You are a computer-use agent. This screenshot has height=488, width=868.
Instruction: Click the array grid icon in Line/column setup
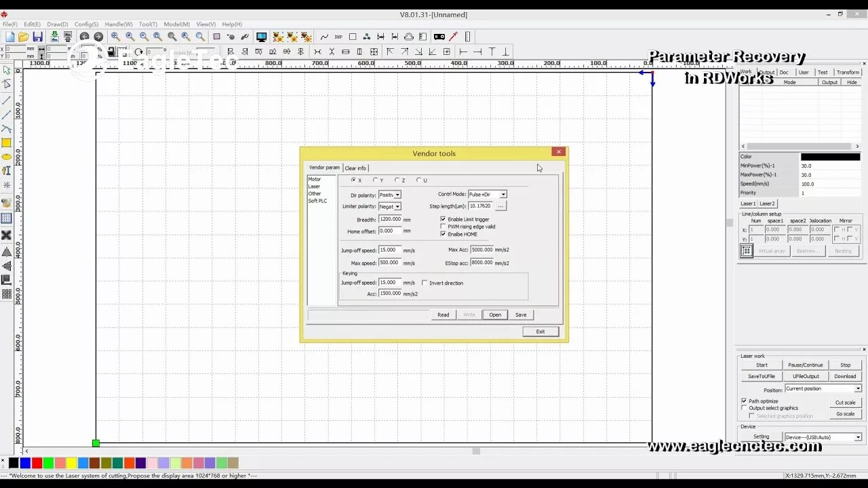747,251
